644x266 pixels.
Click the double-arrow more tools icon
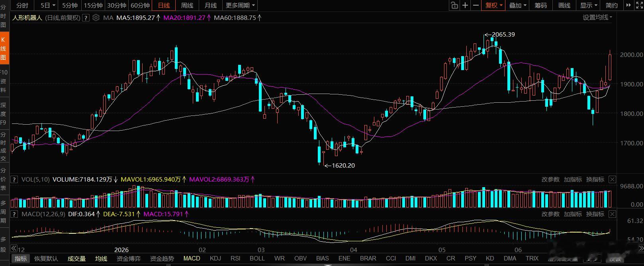click(628, 5)
